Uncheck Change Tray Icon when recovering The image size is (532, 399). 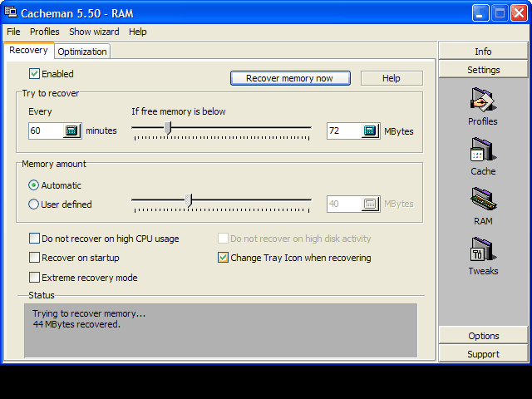pos(223,258)
